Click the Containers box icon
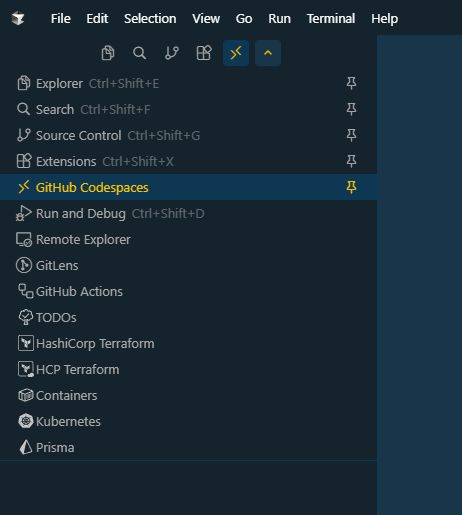Image resolution: width=462 pixels, height=515 pixels. point(26,395)
